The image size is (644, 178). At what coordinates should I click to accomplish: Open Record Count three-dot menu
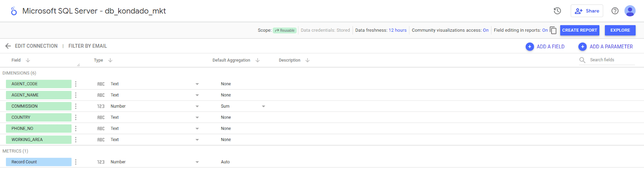[x=76, y=162]
